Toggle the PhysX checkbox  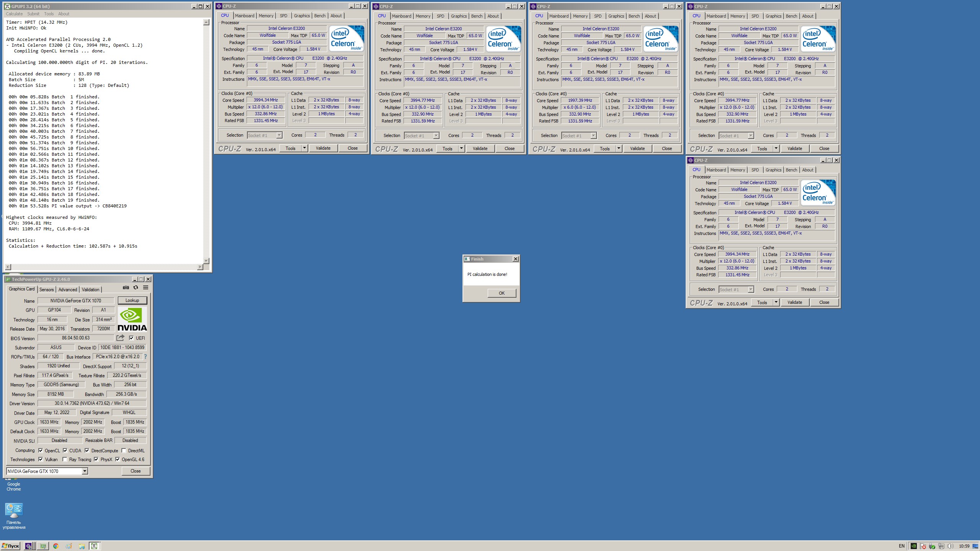click(96, 460)
